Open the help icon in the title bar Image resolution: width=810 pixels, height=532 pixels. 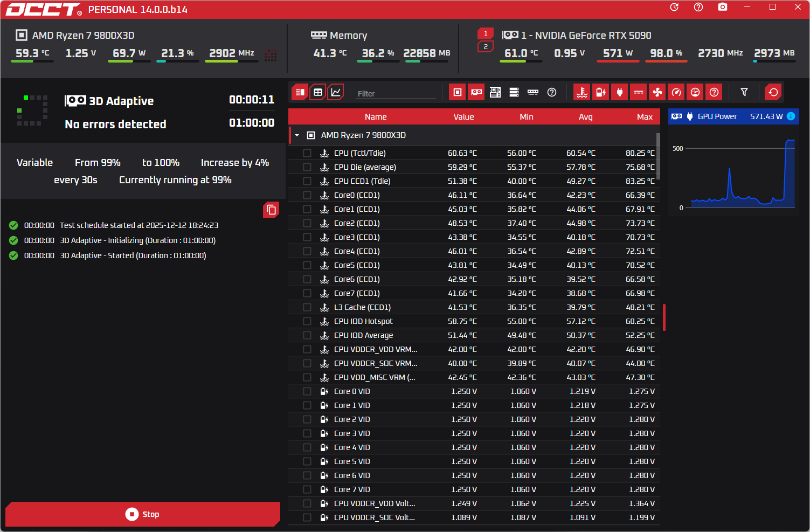(x=698, y=7)
